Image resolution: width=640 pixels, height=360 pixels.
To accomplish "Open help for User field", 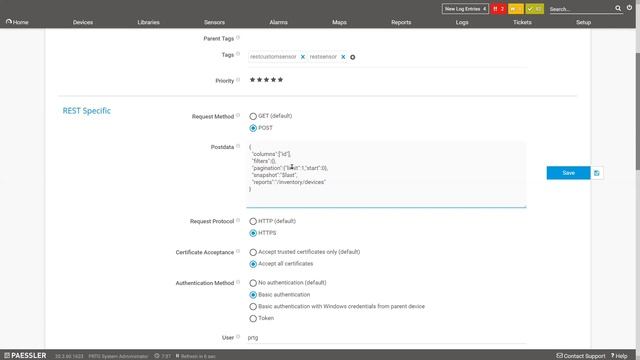I will (x=238, y=337).
